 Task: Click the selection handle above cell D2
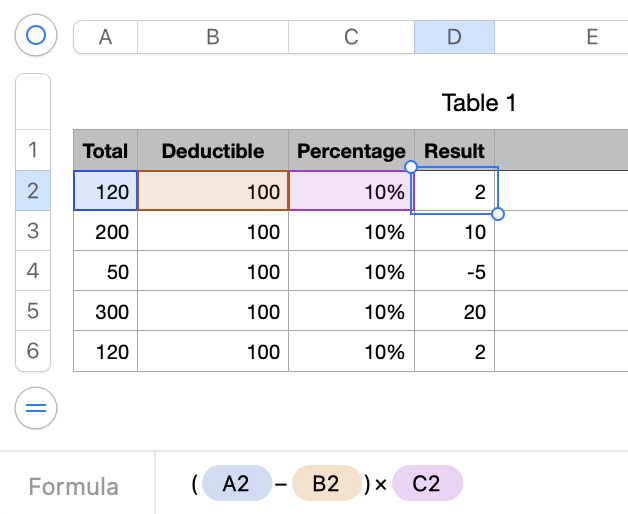tap(411, 167)
